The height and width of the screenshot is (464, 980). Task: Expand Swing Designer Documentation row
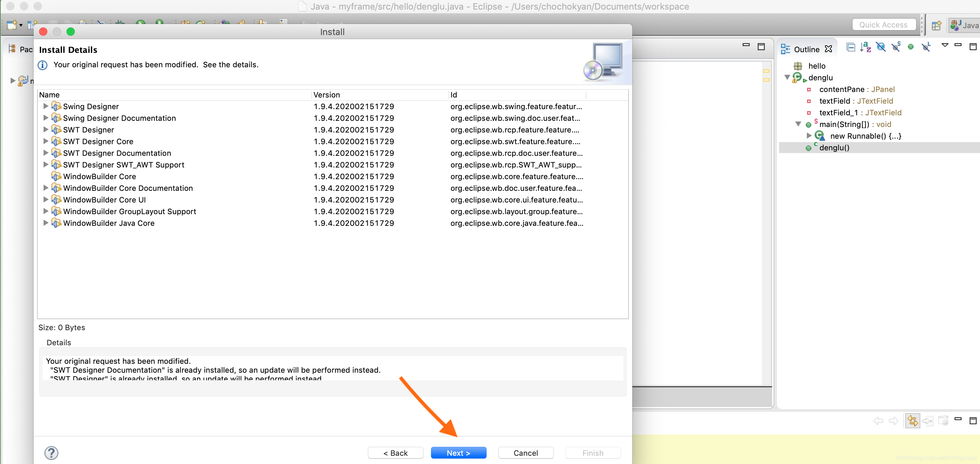(x=46, y=118)
